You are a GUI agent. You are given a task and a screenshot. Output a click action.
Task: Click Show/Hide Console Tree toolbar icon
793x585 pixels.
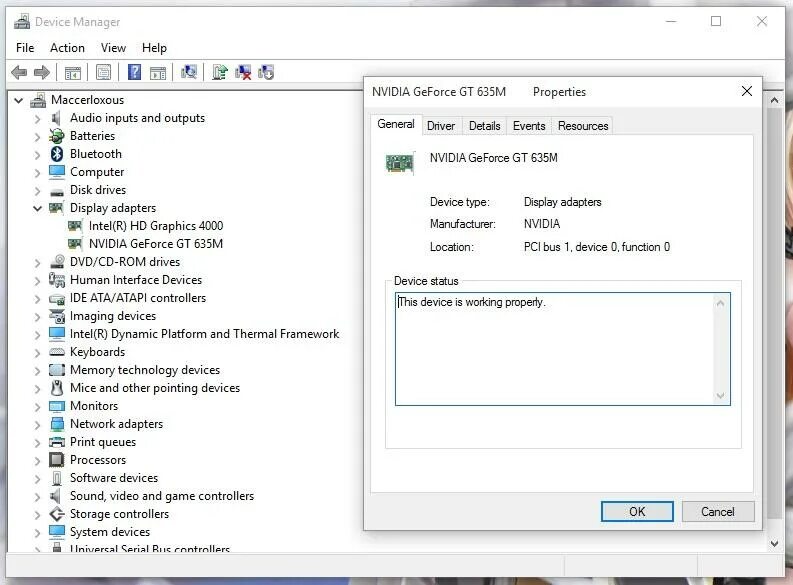coord(72,73)
